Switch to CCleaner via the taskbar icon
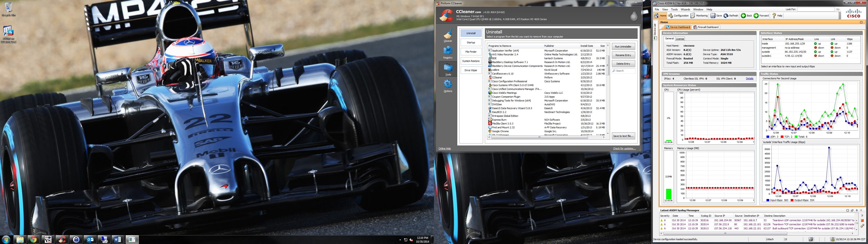This screenshot has height=244, width=868. click(62, 240)
